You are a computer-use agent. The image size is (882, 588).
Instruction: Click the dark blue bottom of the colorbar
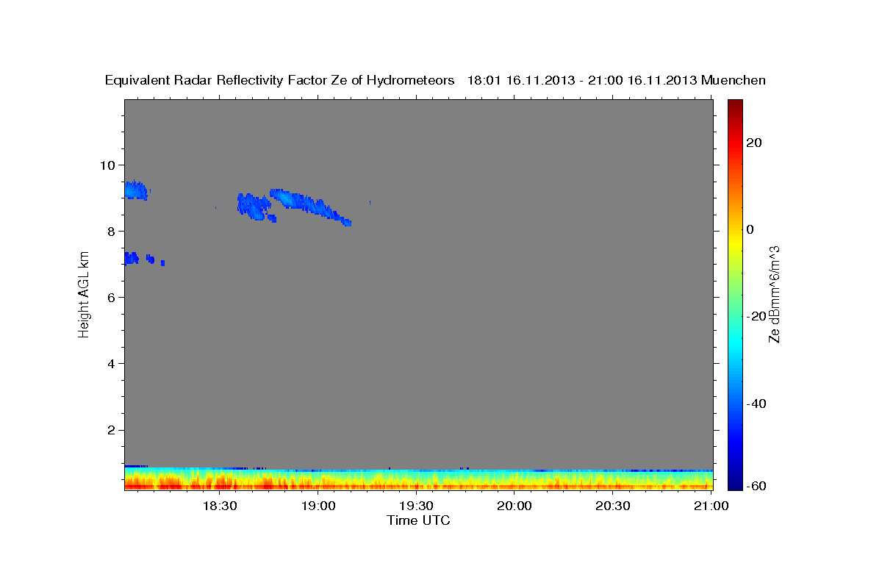[734, 484]
